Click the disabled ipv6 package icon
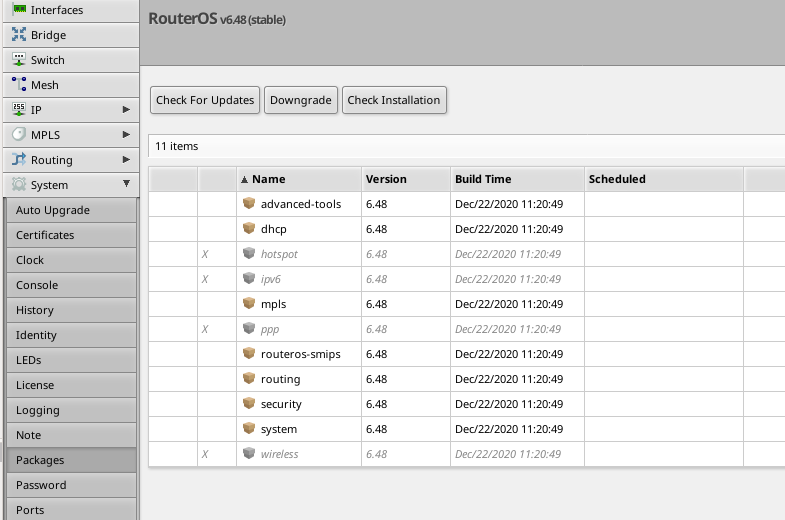The width and height of the screenshot is (785, 520). (x=249, y=278)
